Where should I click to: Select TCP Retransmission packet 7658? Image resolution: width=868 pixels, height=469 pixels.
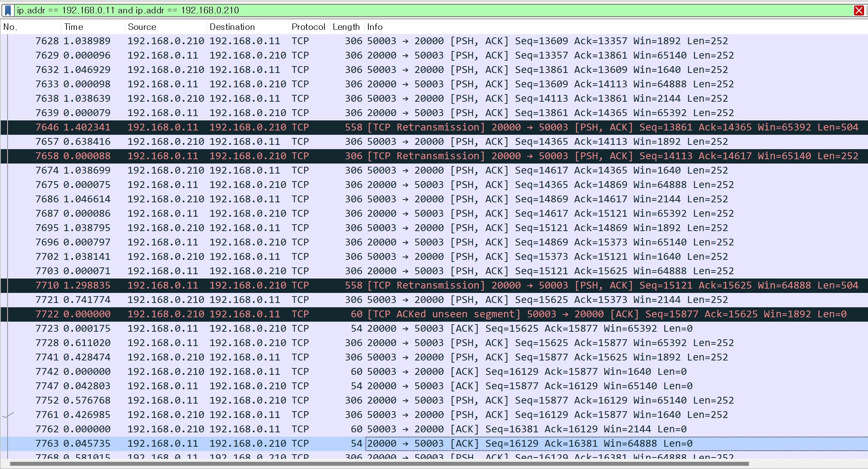pos(434,156)
